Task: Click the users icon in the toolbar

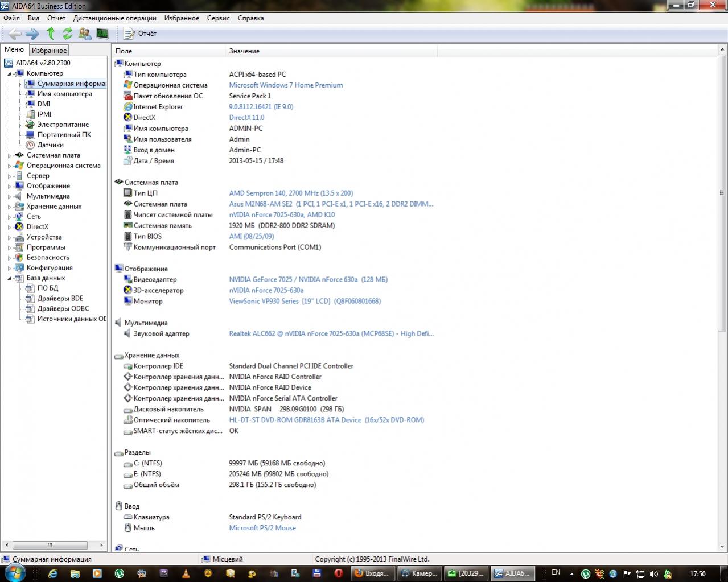Action: click(85, 34)
